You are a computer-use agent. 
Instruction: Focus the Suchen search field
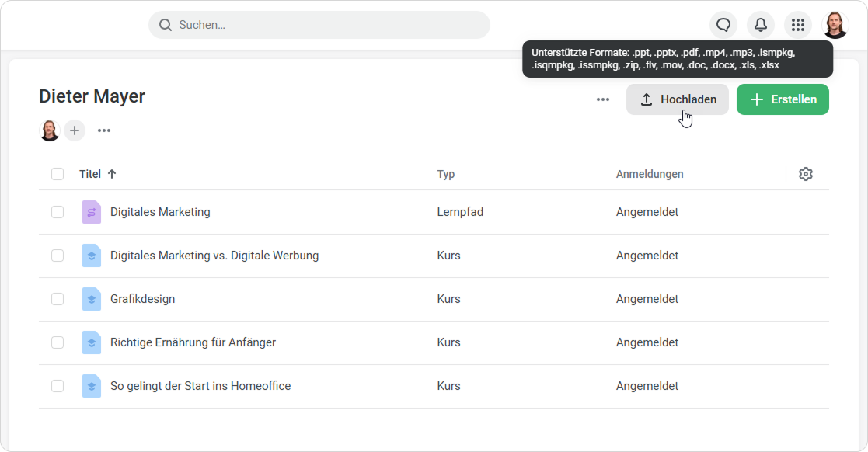point(326,25)
